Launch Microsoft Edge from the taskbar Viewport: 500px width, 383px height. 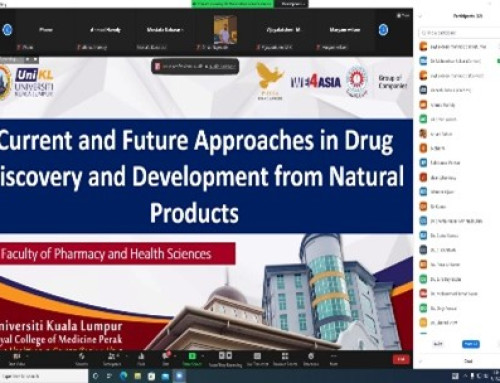point(124,376)
